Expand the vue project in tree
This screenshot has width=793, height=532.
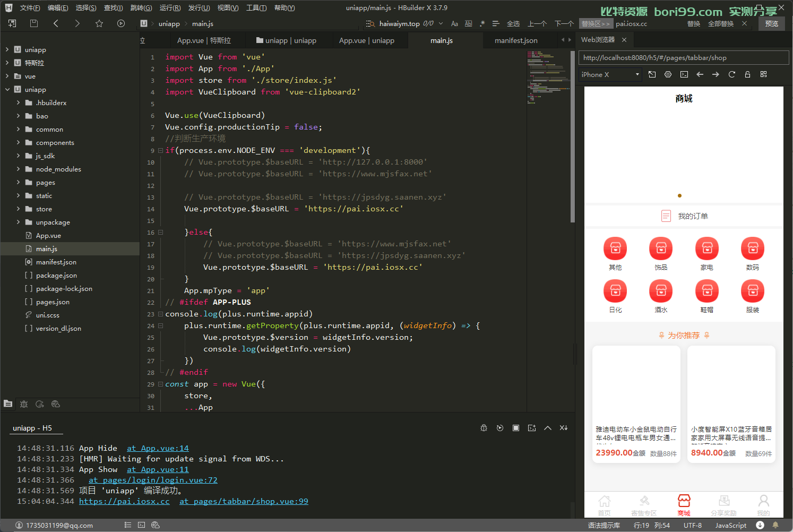7,76
